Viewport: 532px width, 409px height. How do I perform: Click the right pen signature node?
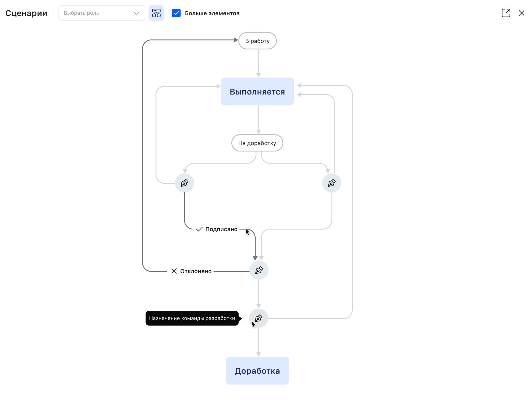pos(332,183)
